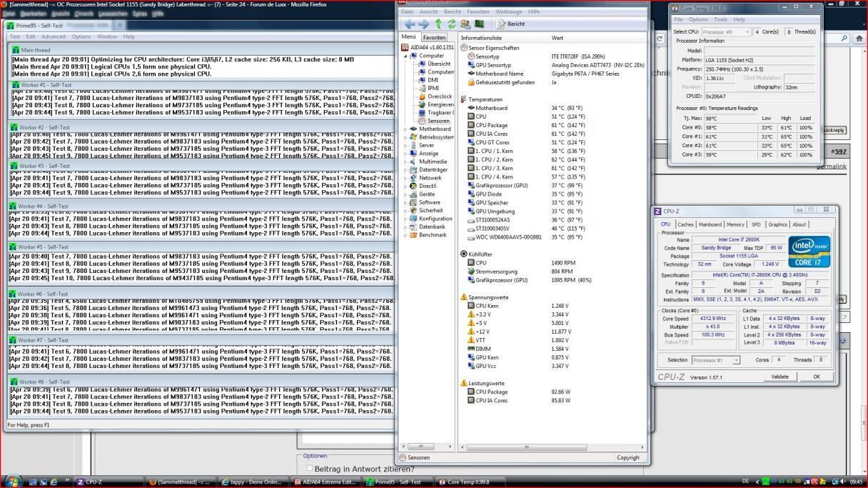Switch to SPD tab in CPU-Z
This screenshot has height=488, width=868.
tap(756, 224)
